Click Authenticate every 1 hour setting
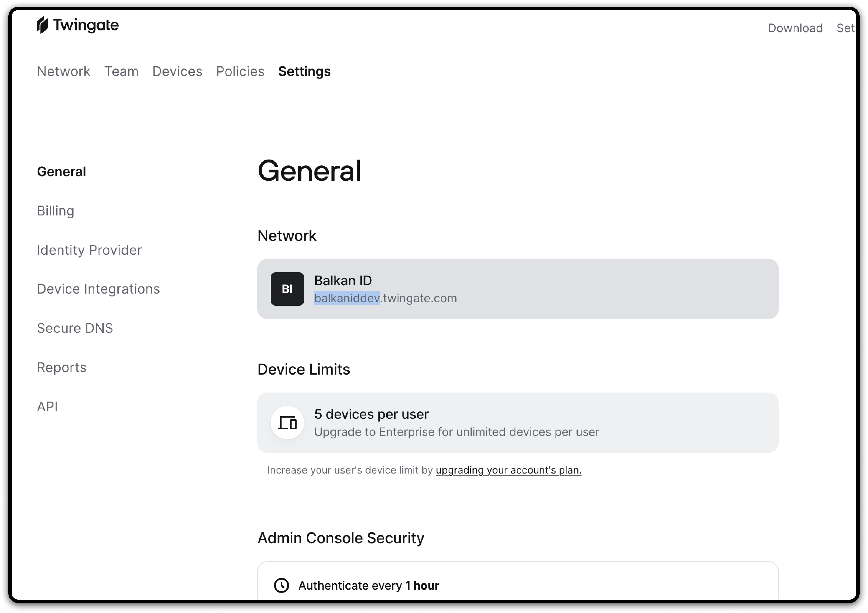Screen dimensions: 868x613 pyautogui.click(x=369, y=585)
